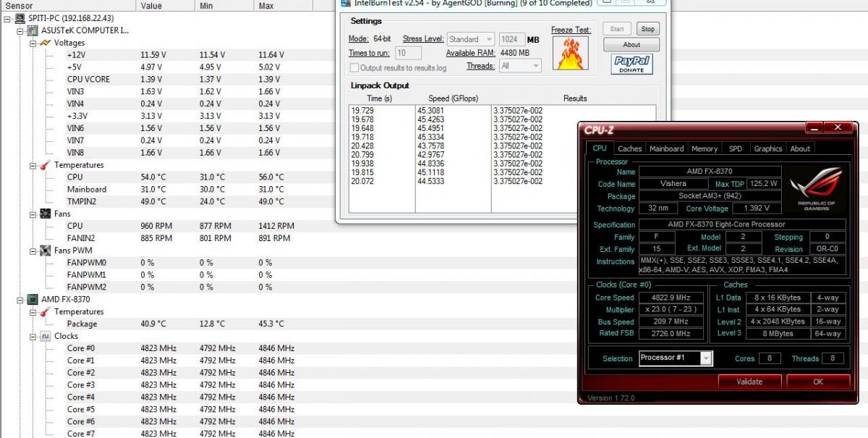Switch to the CPU tab in CPU-Z
This screenshot has width=868, height=438.
coord(600,148)
